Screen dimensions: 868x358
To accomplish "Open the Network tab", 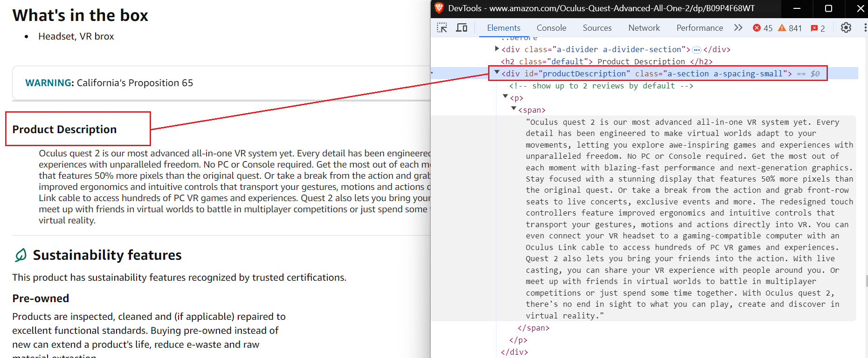I will (644, 28).
